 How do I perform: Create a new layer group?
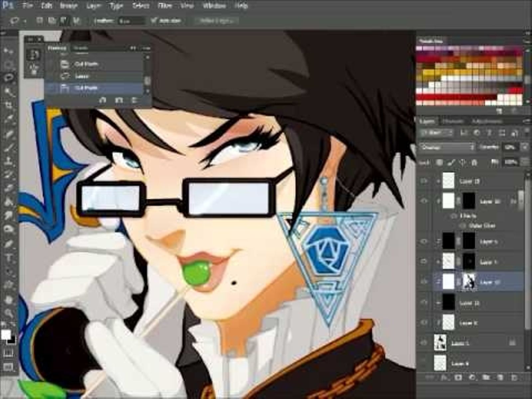click(486, 377)
